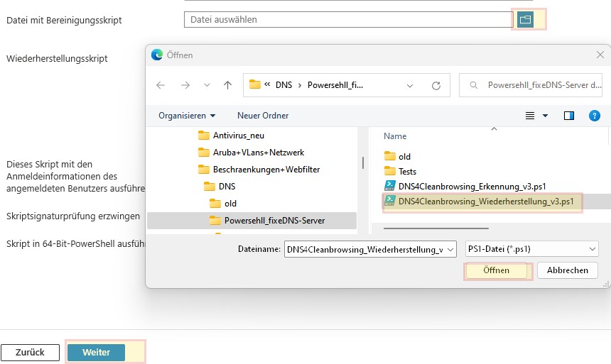Click the view layout options icon
Screen dimensions: 611x364
click(531, 116)
